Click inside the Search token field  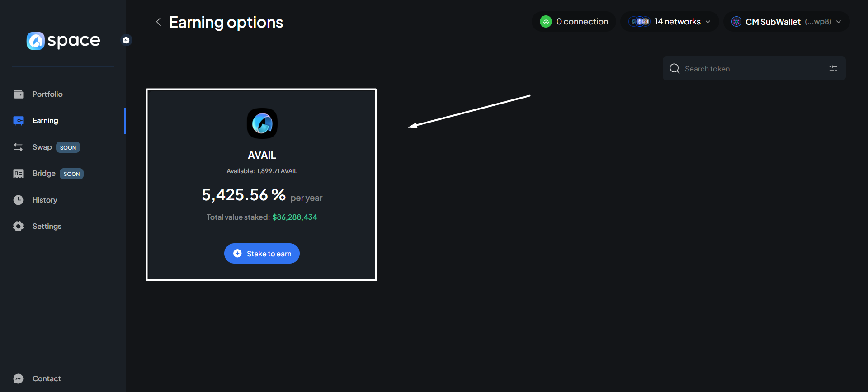coord(750,69)
